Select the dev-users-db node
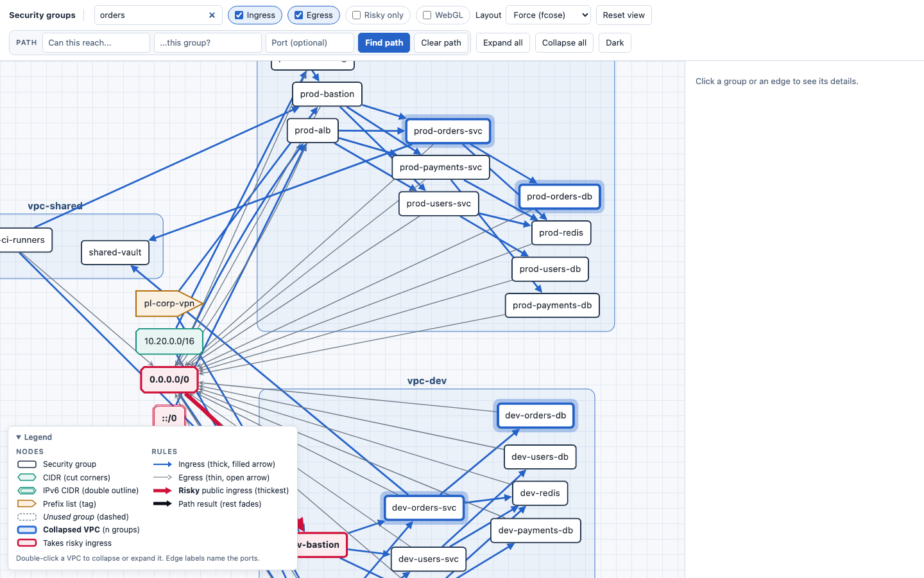The height and width of the screenshot is (578, 924). point(540,457)
